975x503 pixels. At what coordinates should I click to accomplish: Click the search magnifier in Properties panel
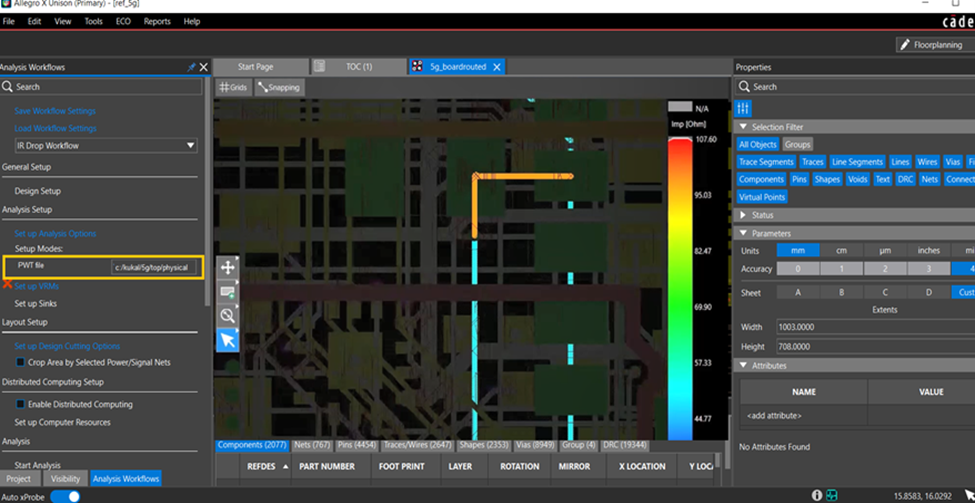pyautogui.click(x=744, y=86)
